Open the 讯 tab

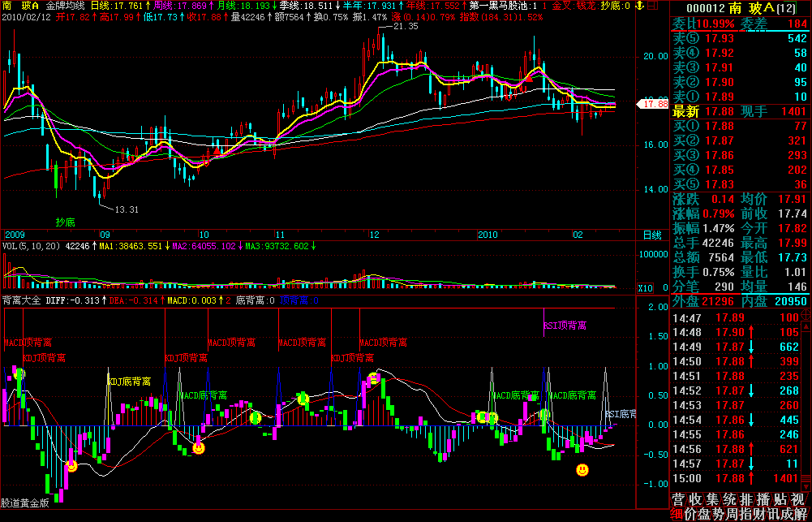click(x=771, y=514)
